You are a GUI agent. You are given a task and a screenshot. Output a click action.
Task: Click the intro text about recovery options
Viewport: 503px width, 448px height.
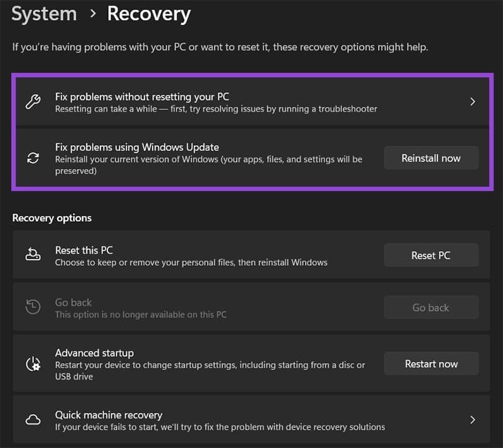tap(220, 47)
